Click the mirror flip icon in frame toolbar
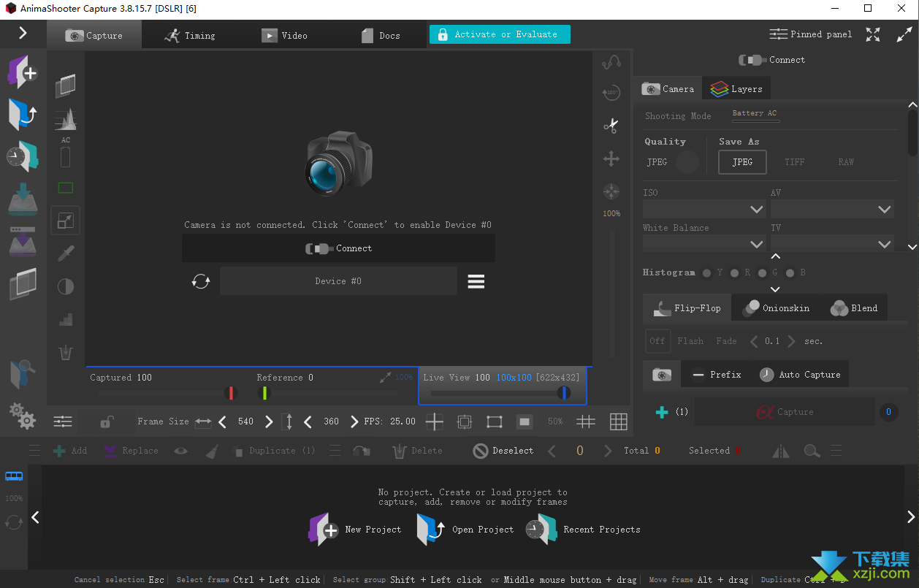 pos(781,451)
